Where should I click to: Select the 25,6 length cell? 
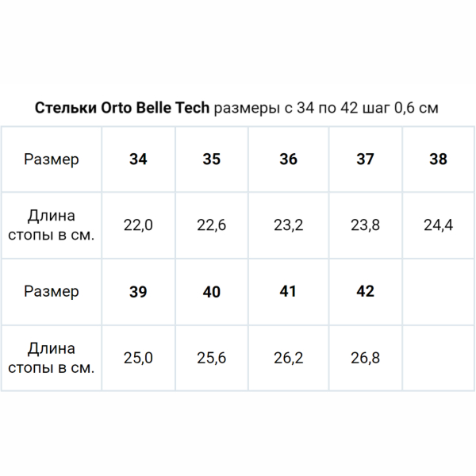tap(212, 358)
